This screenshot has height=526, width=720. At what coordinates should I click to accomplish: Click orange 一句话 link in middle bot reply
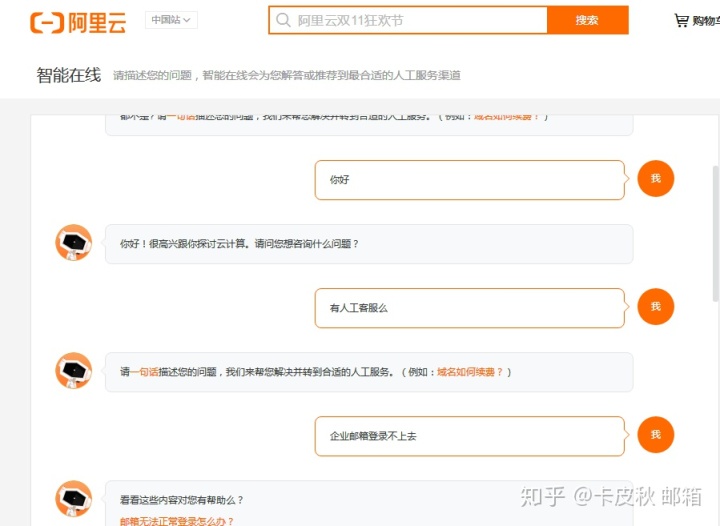pyautogui.click(x=144, y=372)
